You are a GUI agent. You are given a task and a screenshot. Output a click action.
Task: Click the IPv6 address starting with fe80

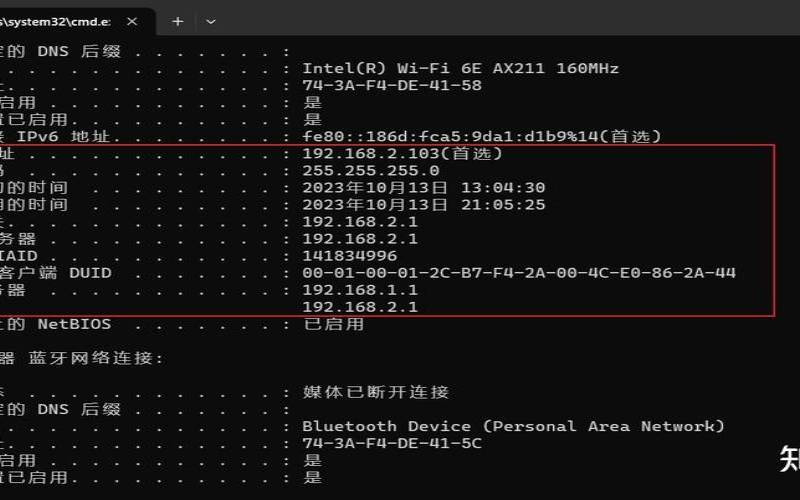468,136
